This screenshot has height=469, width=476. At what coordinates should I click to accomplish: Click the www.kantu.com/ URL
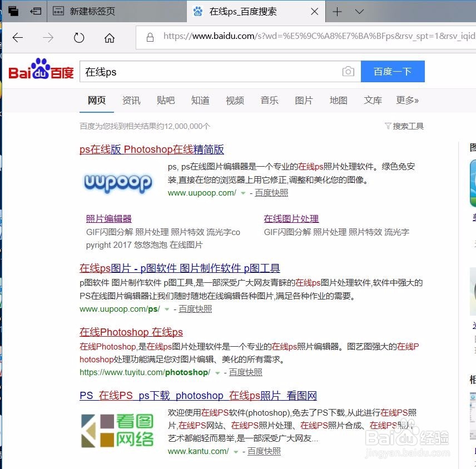(198, 451)
